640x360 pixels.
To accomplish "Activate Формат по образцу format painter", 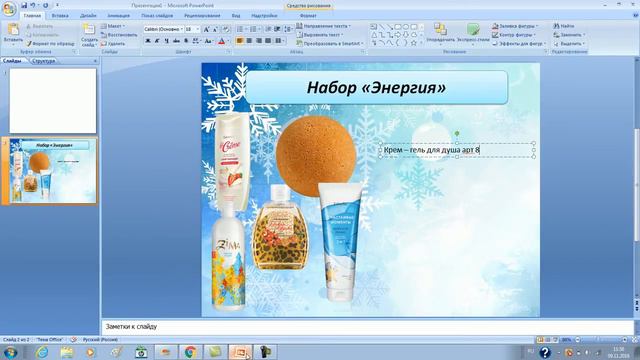I will click(51, 43).
